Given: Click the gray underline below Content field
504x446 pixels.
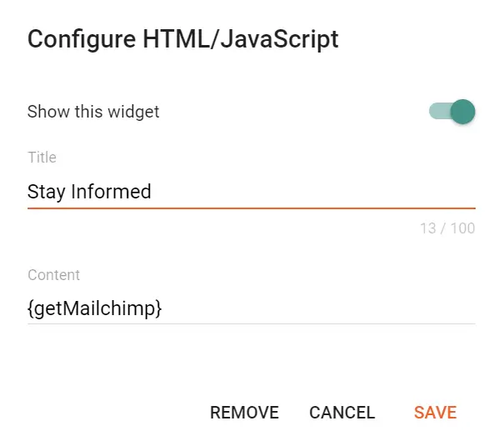Looking at the screenshot, I should (x=250, y=323).
